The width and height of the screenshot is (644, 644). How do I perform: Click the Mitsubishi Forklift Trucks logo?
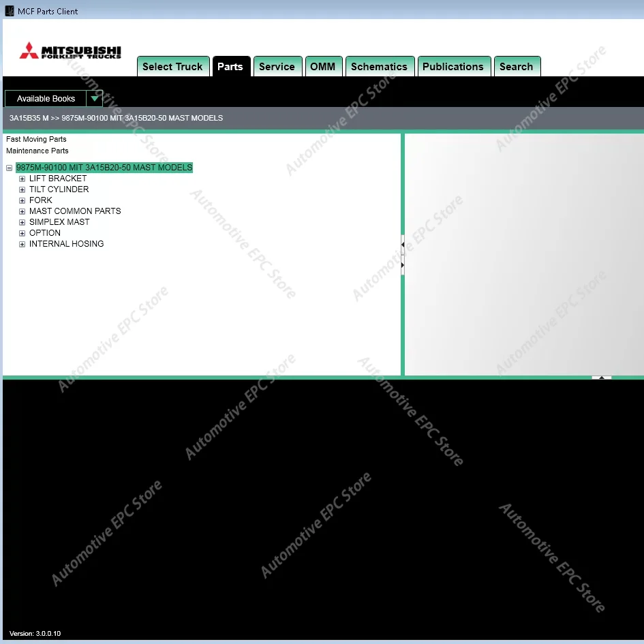(x=70, y=51)
